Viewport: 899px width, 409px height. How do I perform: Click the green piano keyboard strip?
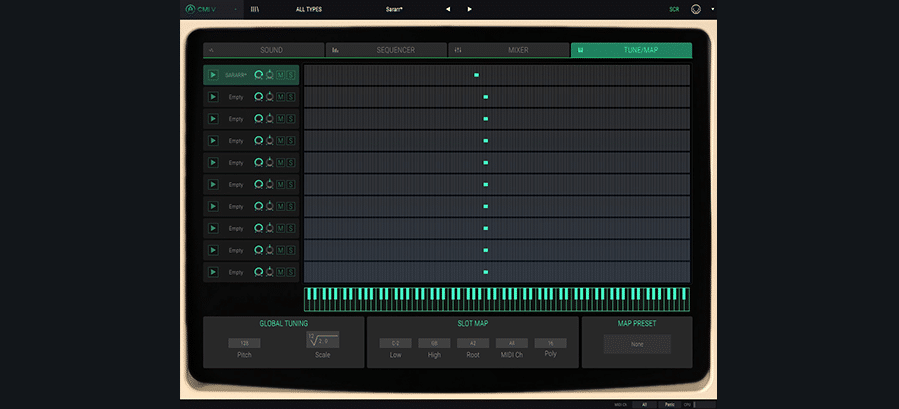click(x=497, y=299)
